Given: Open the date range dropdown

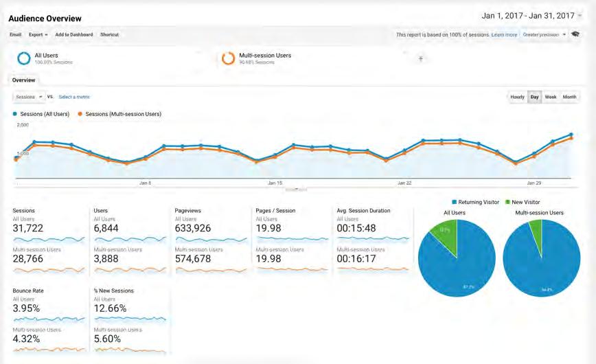Looking at the screenshot, I should pyautogui.click(x=531, y=16).
